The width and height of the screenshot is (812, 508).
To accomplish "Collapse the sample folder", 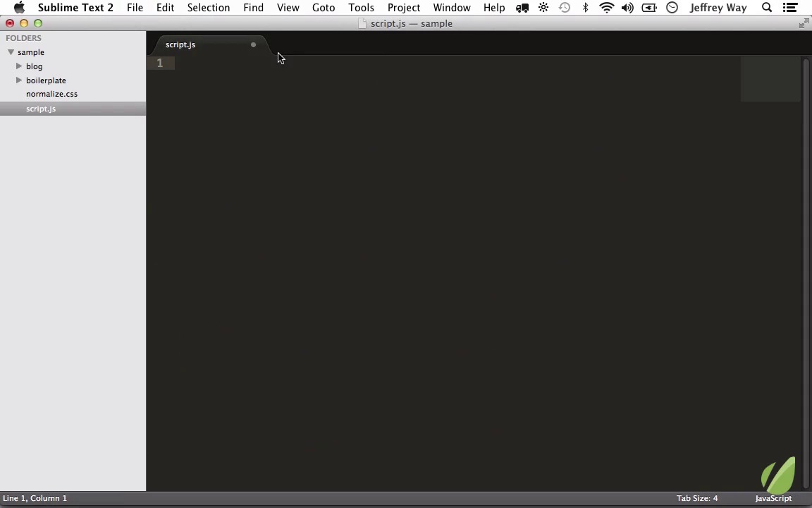I will [11, 52].
